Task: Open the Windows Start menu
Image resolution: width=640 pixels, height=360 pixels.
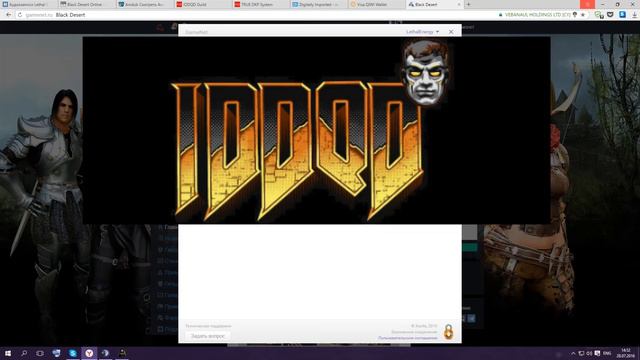Action: (x=8, y=353)
